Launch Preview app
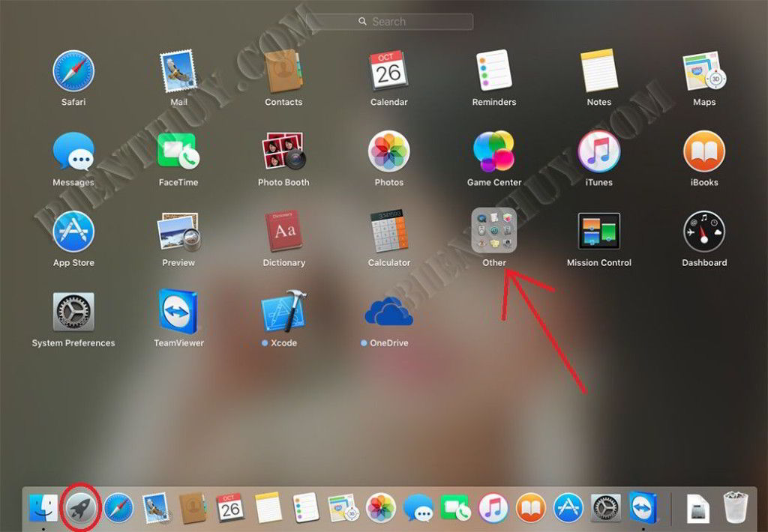The width and height of the screenshot is (768, 532). [x=178, y=232]
